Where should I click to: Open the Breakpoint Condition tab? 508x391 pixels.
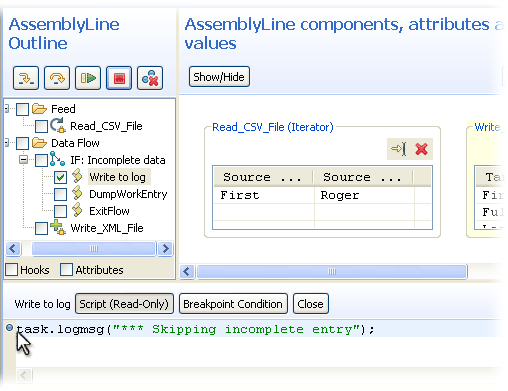[233, 304]
